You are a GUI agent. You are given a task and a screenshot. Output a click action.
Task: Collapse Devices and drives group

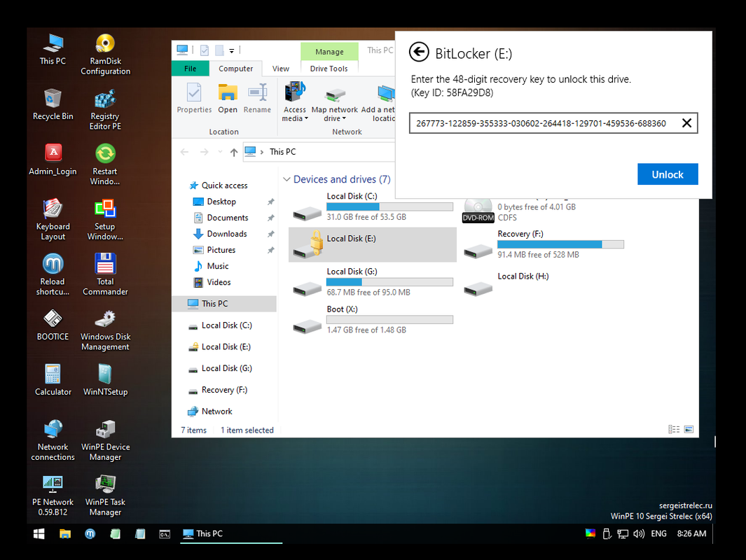[287, 179]
